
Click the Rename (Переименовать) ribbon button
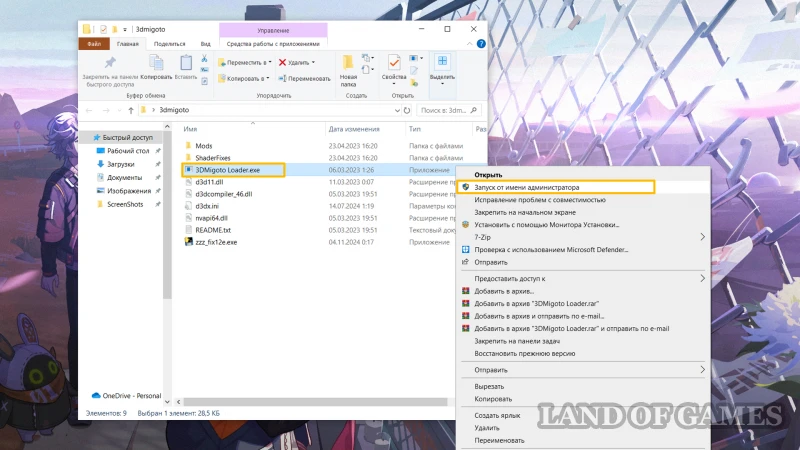pos(305,79)
